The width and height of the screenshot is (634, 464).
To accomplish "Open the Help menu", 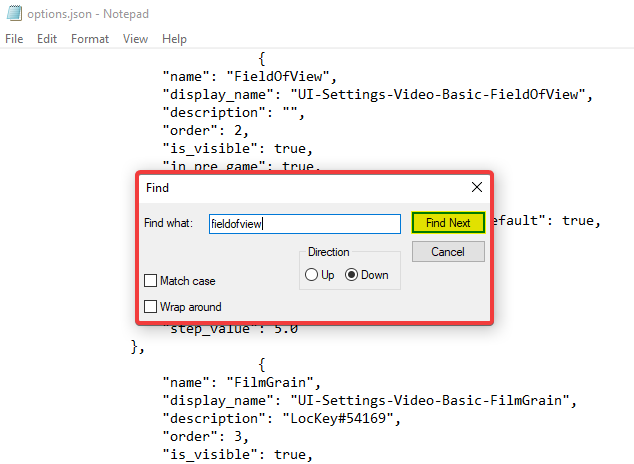I will pyautogui.click(x=174, y=39).
